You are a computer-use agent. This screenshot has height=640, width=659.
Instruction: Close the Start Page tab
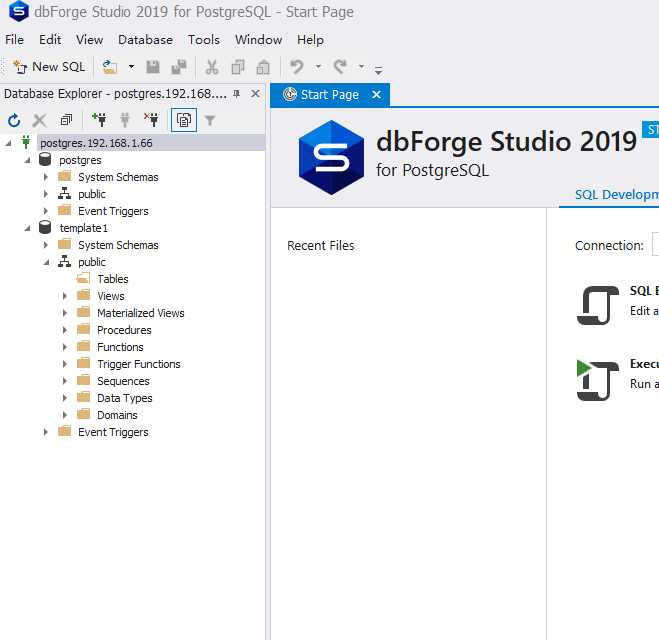tap(377, 95)
